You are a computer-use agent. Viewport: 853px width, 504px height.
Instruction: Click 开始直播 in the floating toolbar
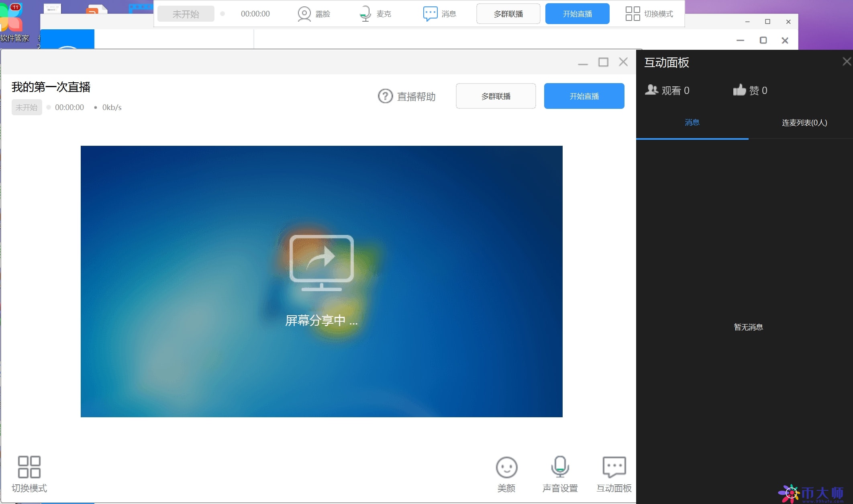click(577, 13)
